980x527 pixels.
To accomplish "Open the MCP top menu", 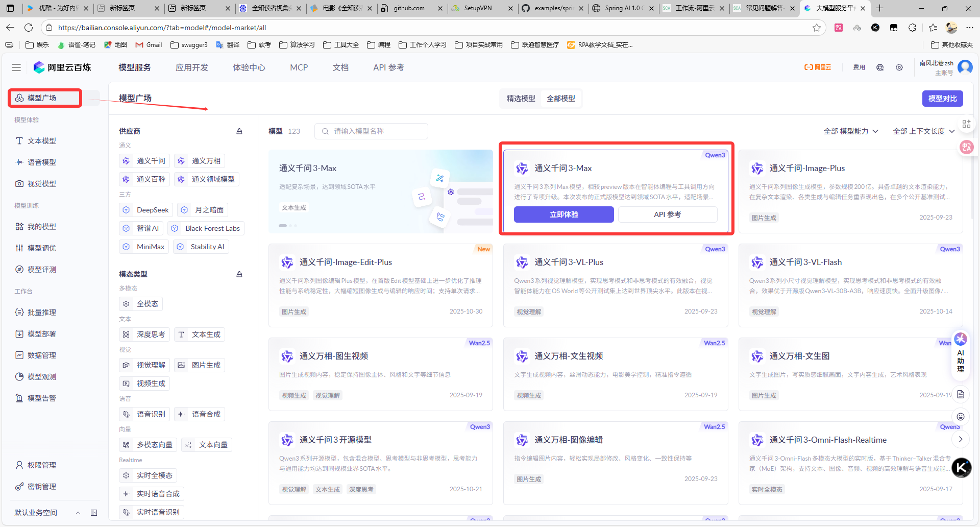I will 299,67.
